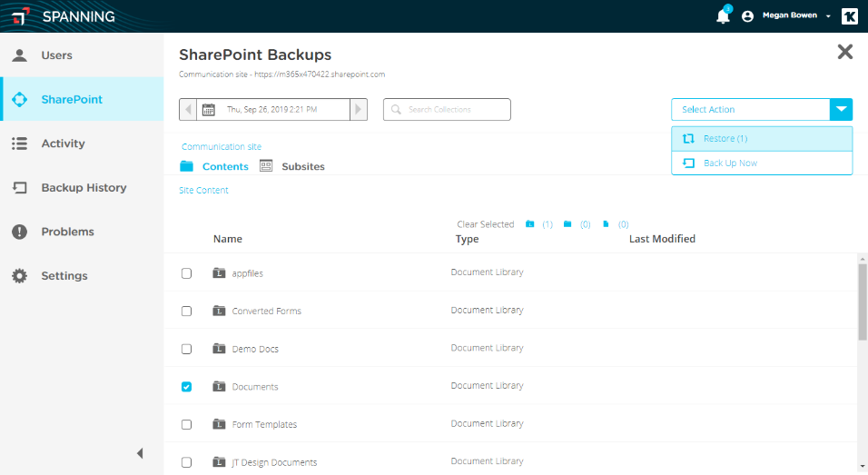This screenshot has height=475, width=868.
Task: Uncheck the Documents library checkbox
Action: coord(186,386)
